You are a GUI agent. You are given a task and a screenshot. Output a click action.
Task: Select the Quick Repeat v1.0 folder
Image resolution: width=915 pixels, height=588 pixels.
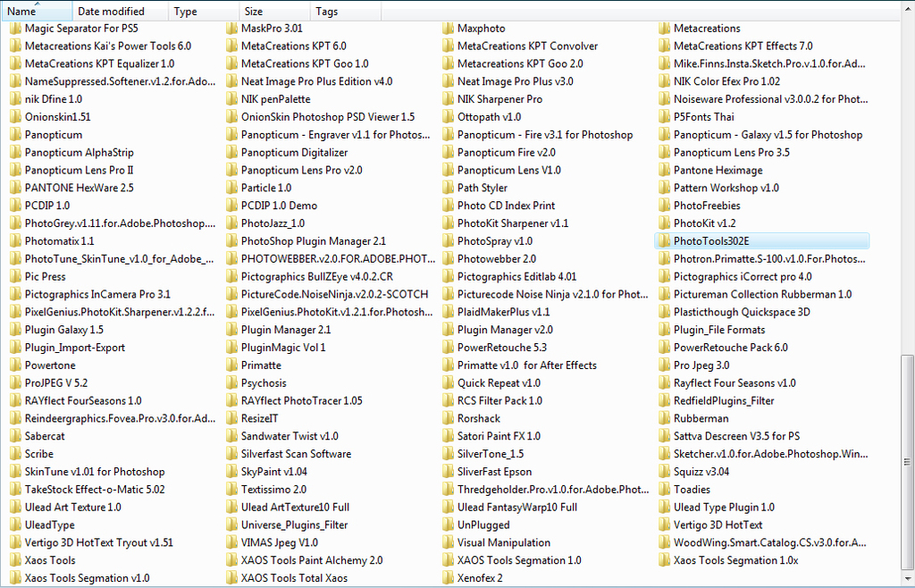coord(499,383)
